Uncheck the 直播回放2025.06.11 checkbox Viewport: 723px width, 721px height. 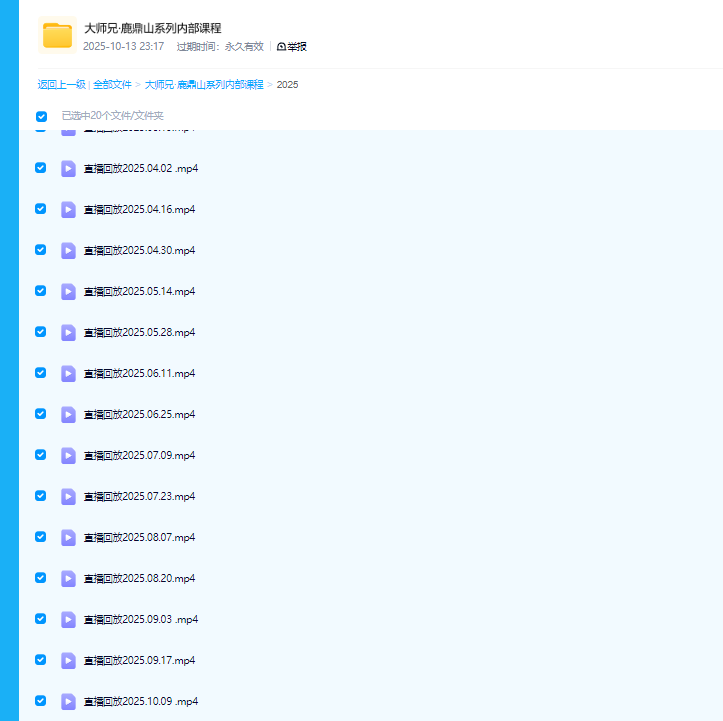[x=41, y=373]
